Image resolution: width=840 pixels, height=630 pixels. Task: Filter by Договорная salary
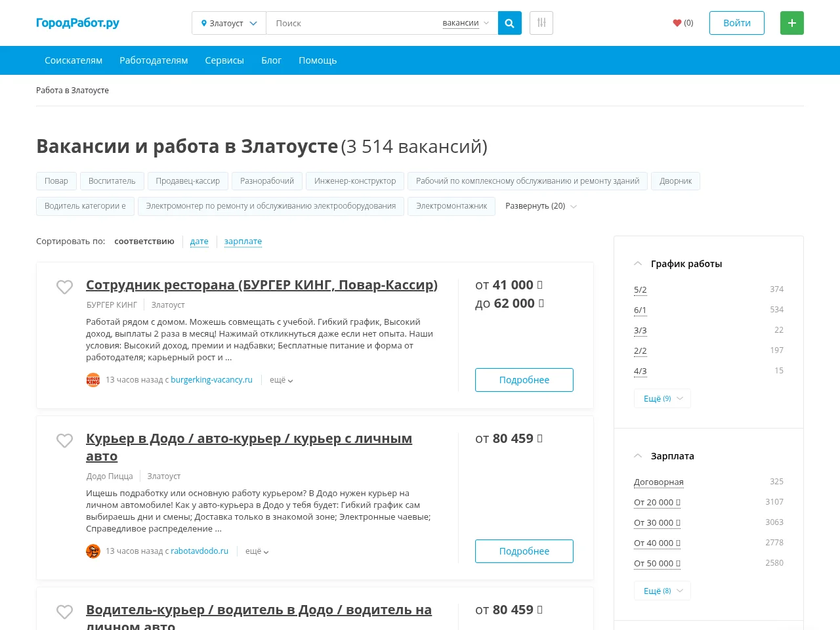click(659, 482)
